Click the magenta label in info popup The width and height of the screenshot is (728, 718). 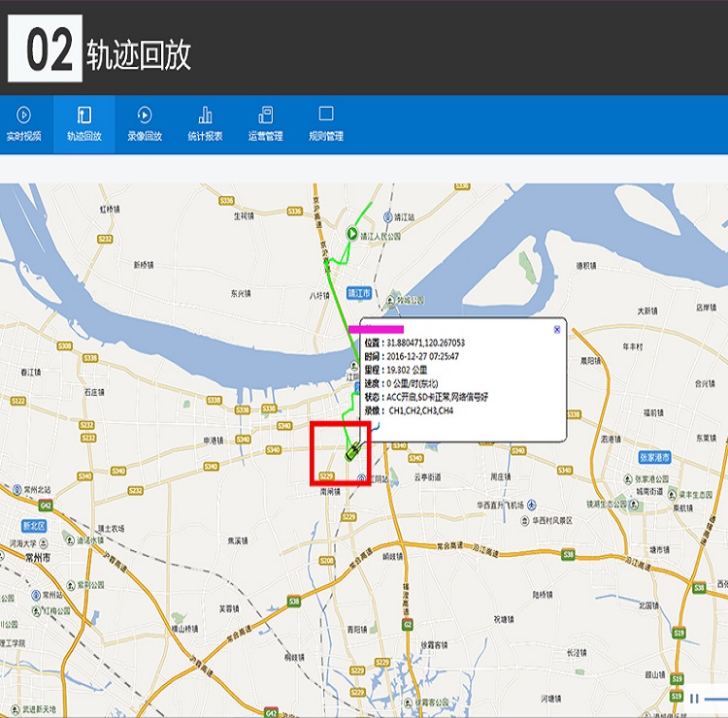coord(376,330)
